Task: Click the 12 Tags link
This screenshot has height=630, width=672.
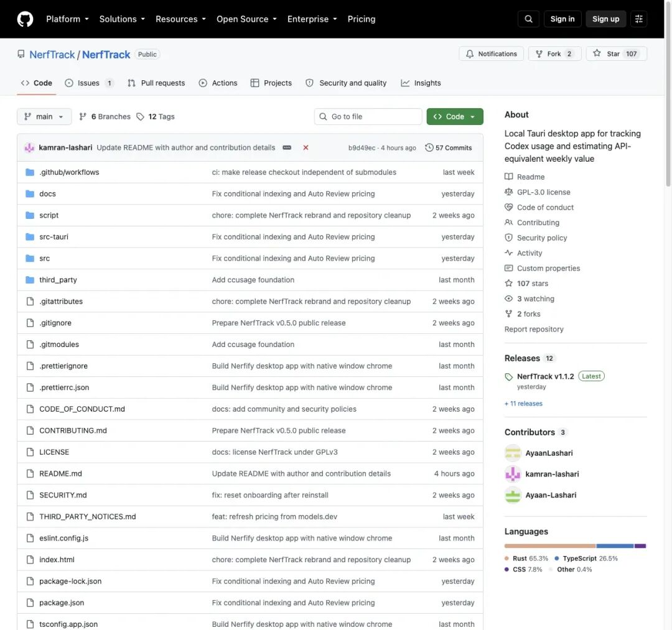Action: click(156, 116)
